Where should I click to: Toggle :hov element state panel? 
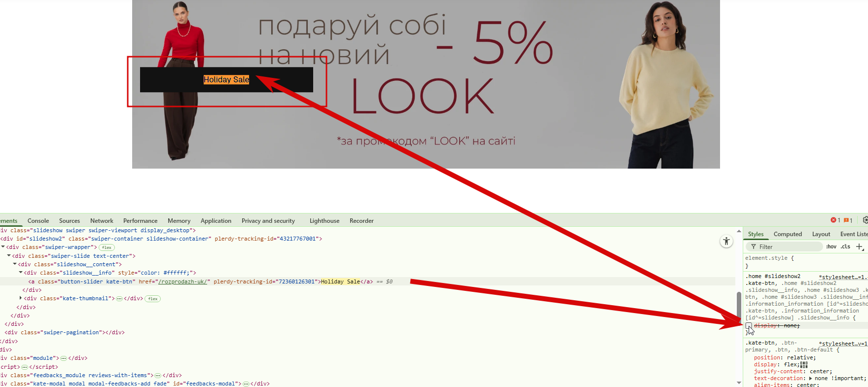point(832,246)
